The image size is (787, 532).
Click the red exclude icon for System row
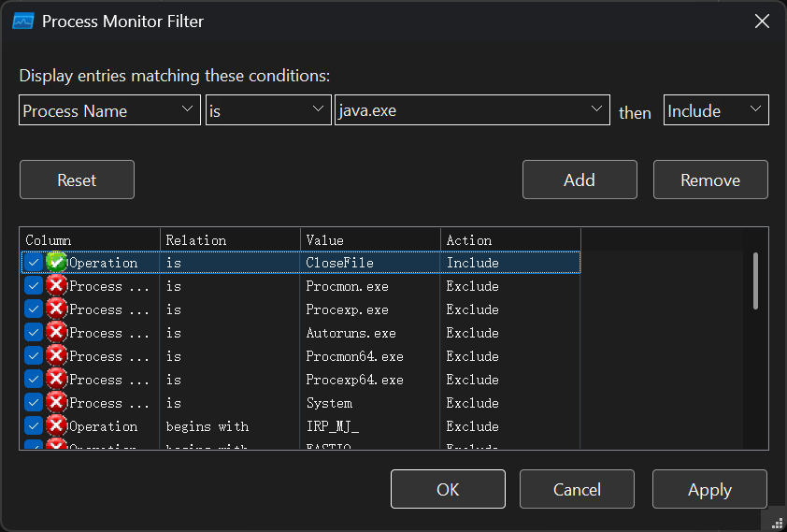(x=56, y=403)
